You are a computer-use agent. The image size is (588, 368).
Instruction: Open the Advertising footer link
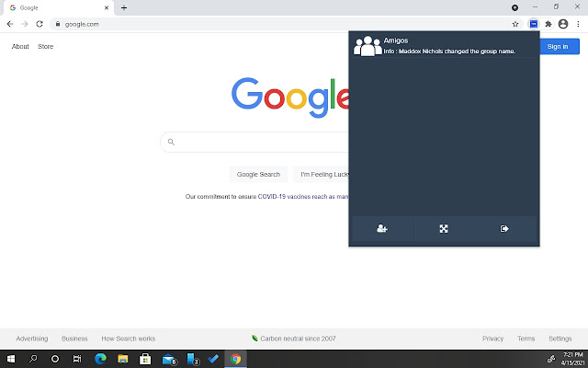click(x=32, y=339)
